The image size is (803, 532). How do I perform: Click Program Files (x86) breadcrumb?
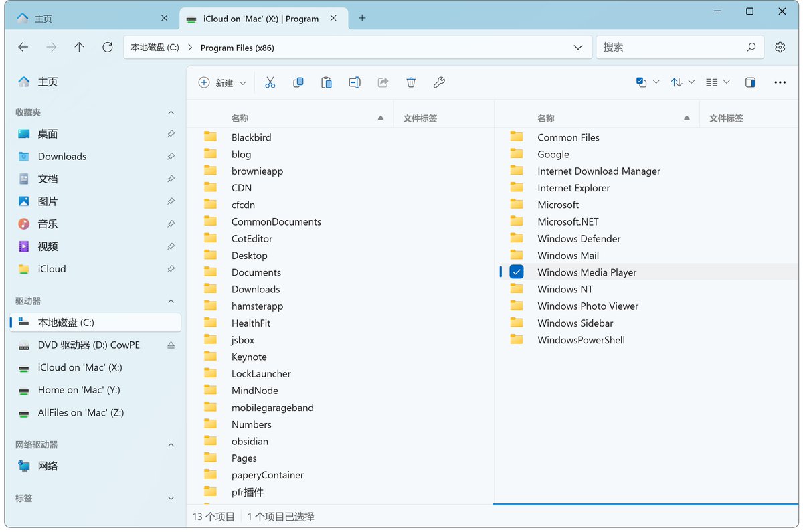point(237,48)
